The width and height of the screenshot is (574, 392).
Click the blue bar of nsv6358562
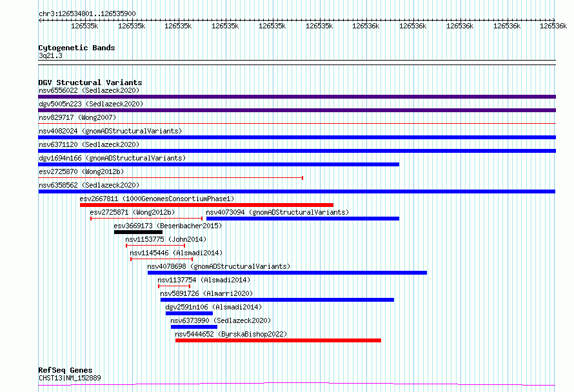pos(297,191)
